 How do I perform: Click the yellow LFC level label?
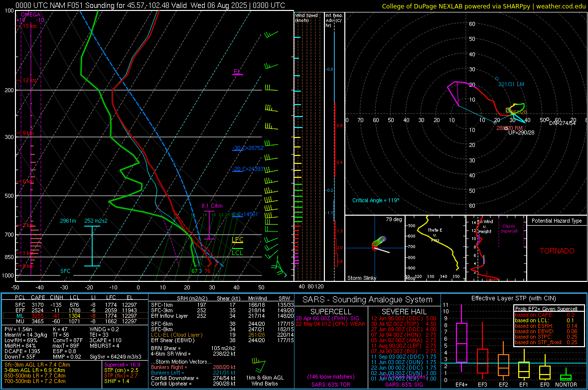pyautogui.click(x=237, y=240)
